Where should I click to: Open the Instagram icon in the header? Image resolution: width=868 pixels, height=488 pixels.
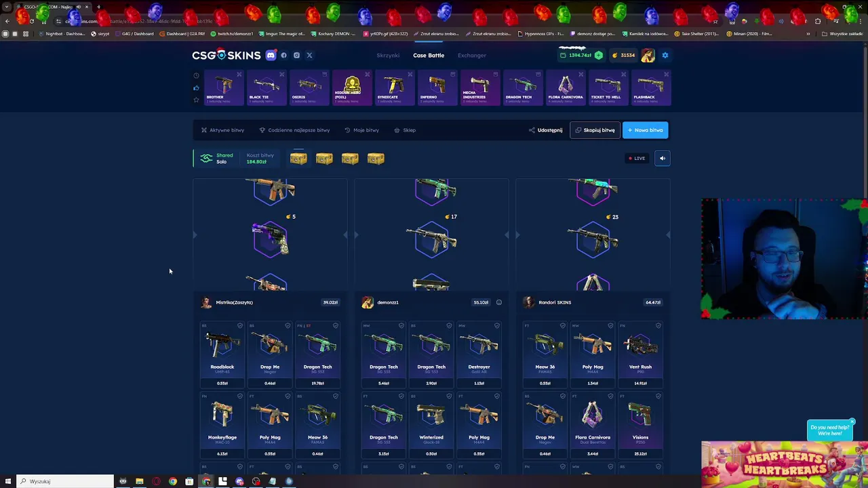(296, 56)
